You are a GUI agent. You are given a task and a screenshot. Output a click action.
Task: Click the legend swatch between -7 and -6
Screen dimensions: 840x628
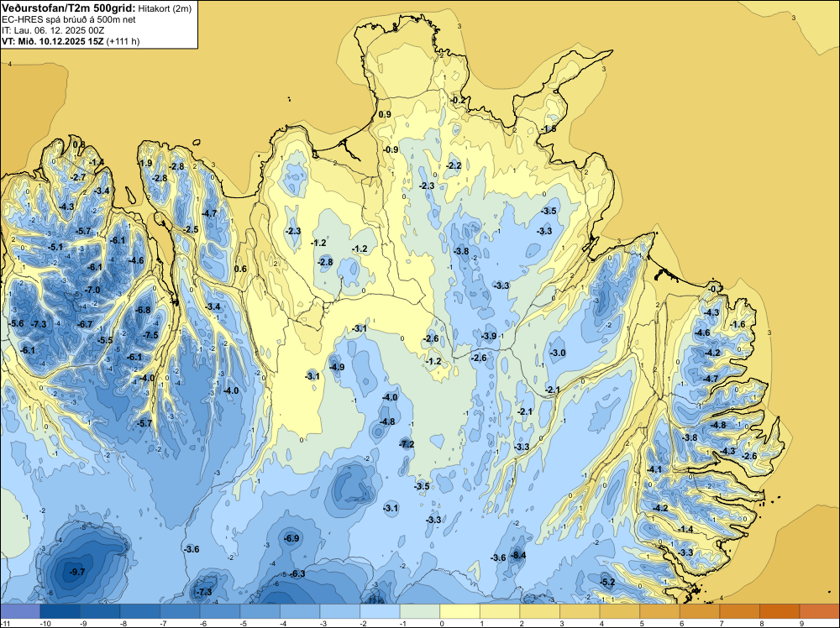tap(180, 611)
